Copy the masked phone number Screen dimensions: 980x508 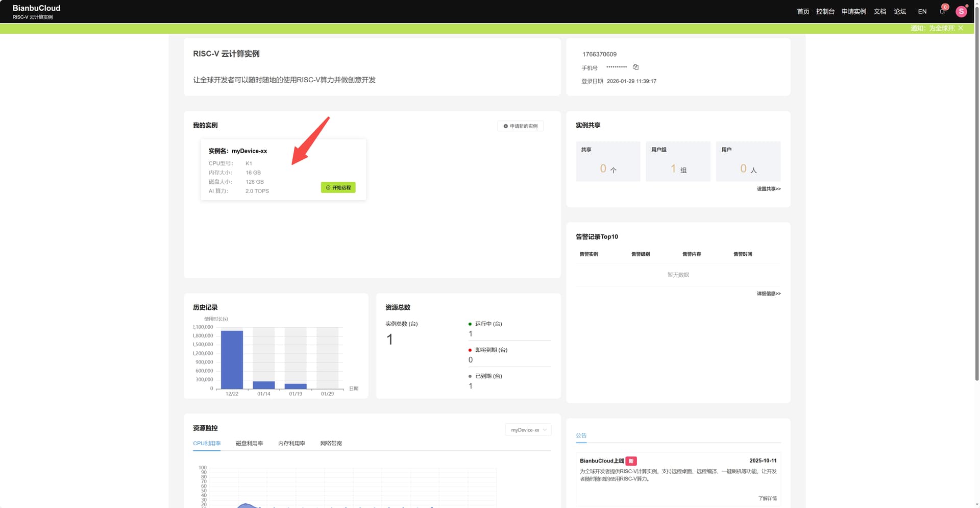coord(635,67)
